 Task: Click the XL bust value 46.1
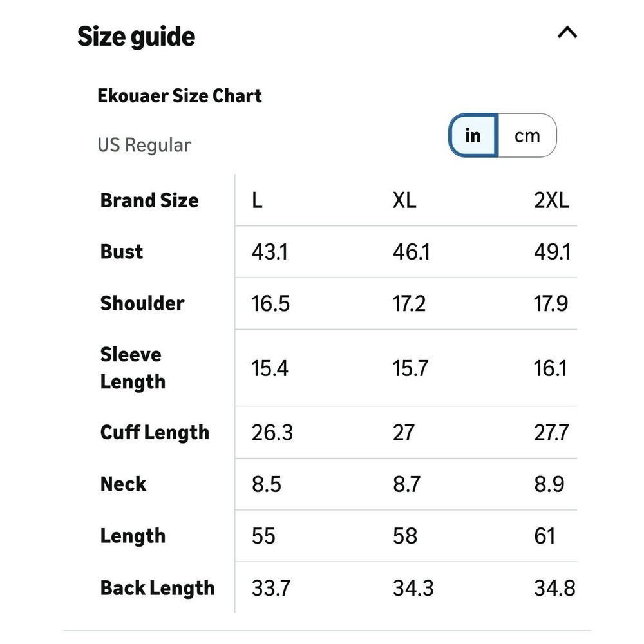coord(412,252)
